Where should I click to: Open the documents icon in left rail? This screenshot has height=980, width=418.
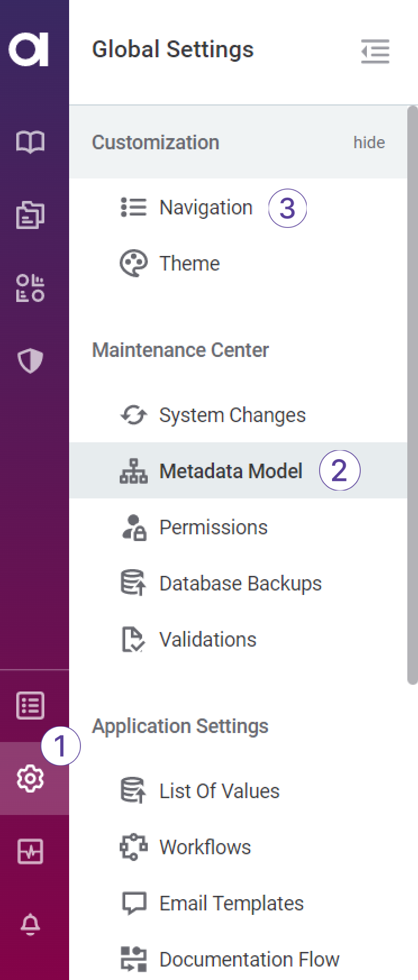pyautogui.click(x=30, y=215)
